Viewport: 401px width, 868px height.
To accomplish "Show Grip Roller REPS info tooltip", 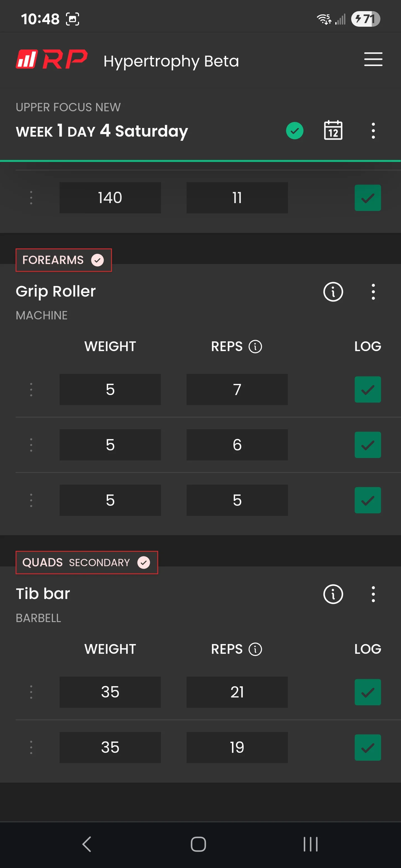I will tap(255, 346).
